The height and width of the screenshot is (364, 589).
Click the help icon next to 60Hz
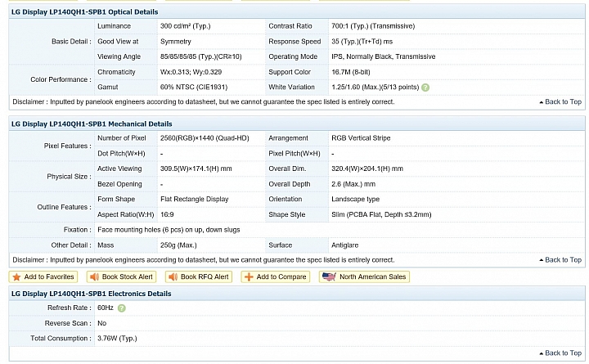click(x=121, y=308)
